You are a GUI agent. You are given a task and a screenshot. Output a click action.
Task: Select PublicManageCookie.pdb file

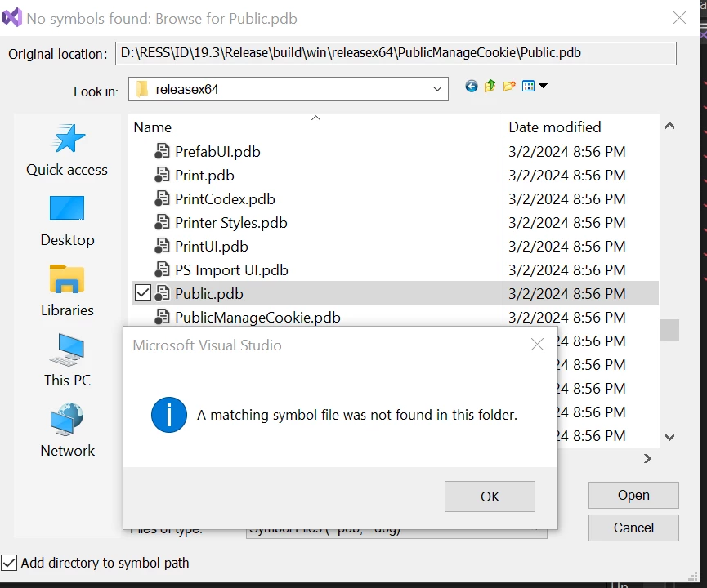coord(257,318)
